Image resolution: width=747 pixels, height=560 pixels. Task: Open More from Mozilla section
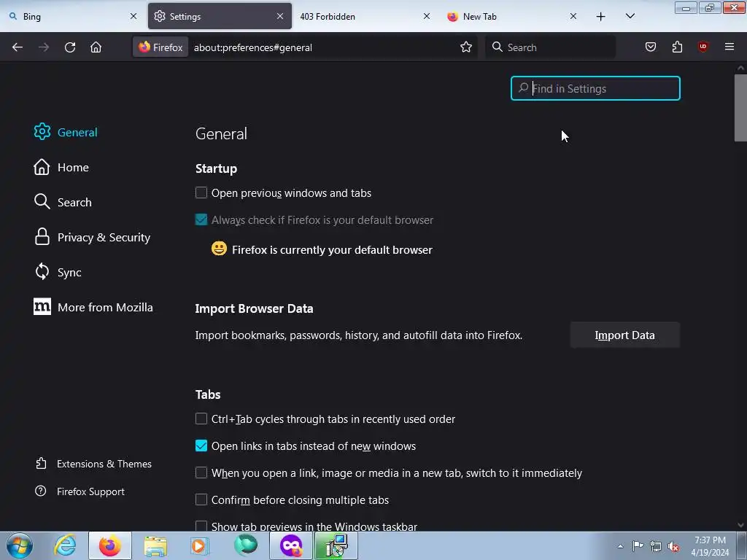(x=93, y=307)
